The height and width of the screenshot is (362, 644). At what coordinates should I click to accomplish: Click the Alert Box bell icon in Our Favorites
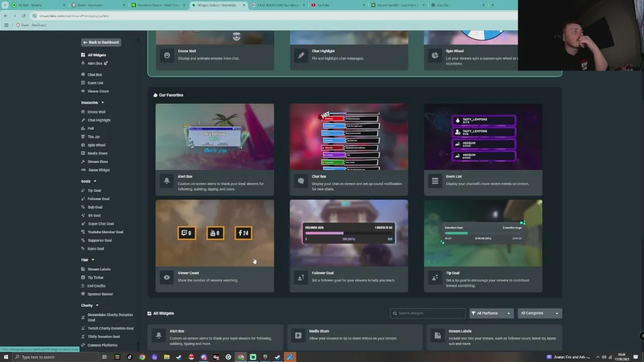tap(167, 180)
